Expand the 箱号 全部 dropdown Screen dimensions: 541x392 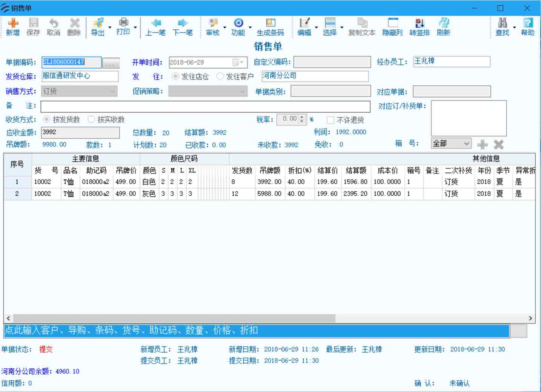click(x=466, y=143)
